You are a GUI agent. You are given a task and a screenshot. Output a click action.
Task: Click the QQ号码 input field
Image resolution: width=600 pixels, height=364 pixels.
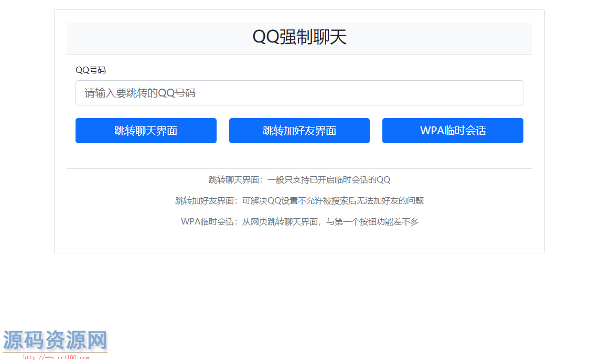click(299, 93)
